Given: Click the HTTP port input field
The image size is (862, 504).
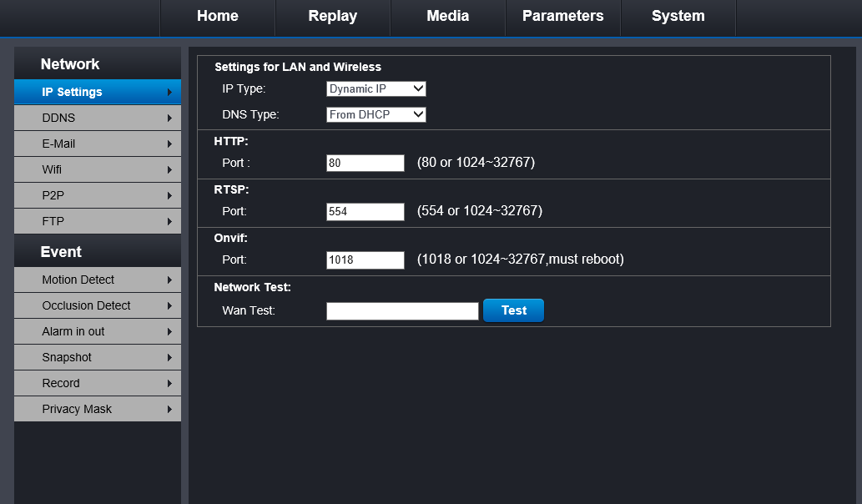Looking at the screenshot, I should (x=365, y=164).
